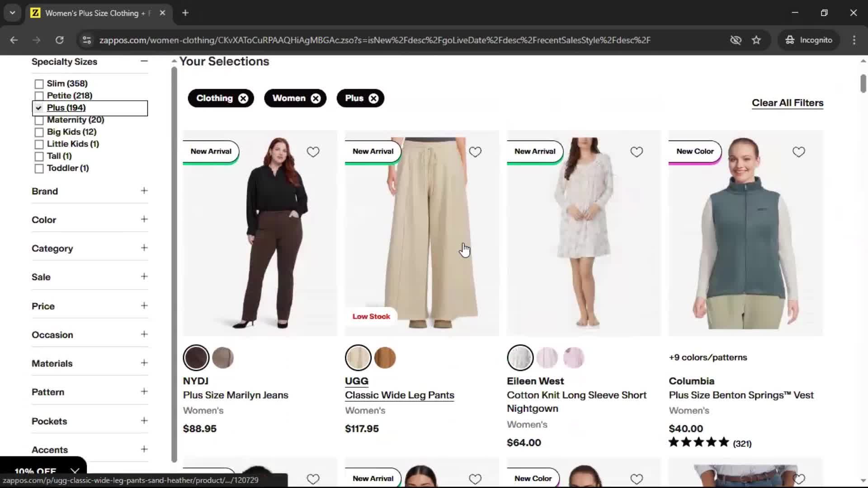Select sand swatch for UGG pants

click(x=358, y=358)
